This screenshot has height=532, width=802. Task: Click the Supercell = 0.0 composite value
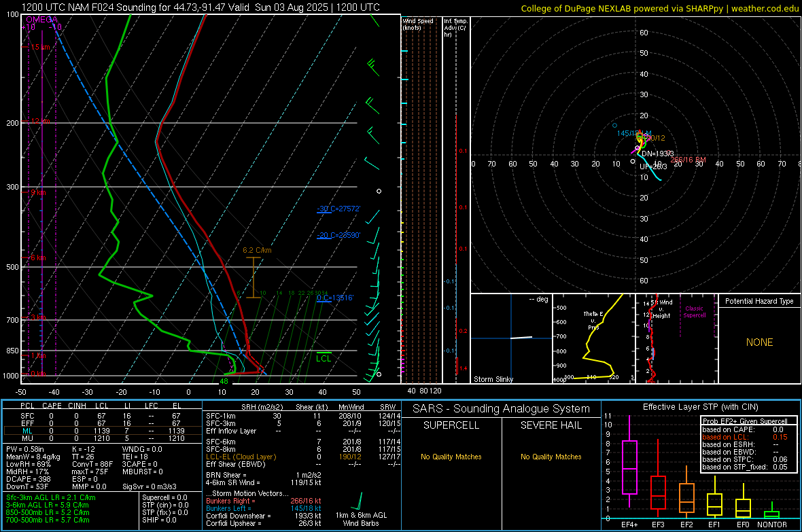[164, 497]
